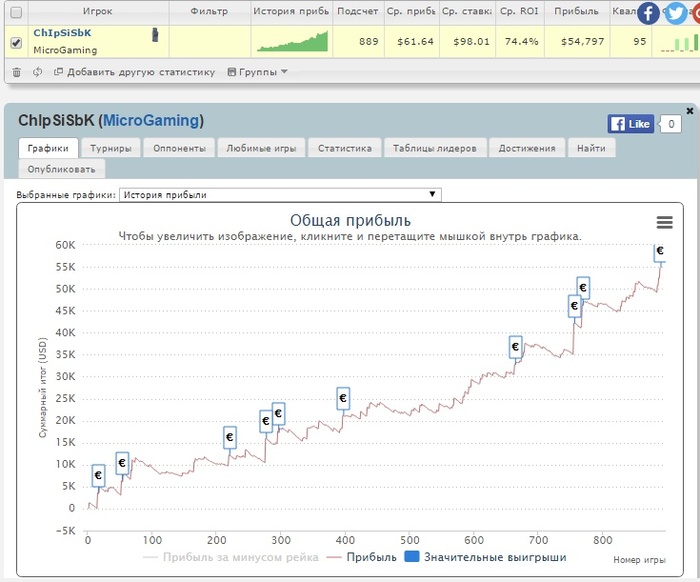Click the profit history sparkline thumbnail
Viewport: 700px width, 582px height.
coord(291,41)
